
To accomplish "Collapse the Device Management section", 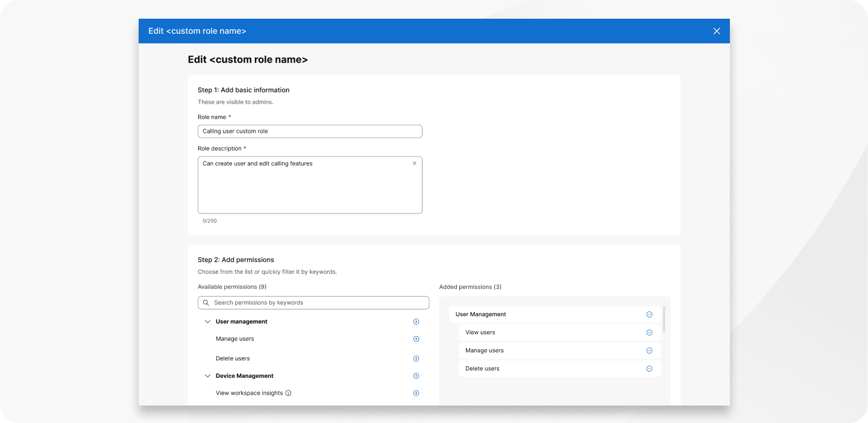I will click(207, 376).
